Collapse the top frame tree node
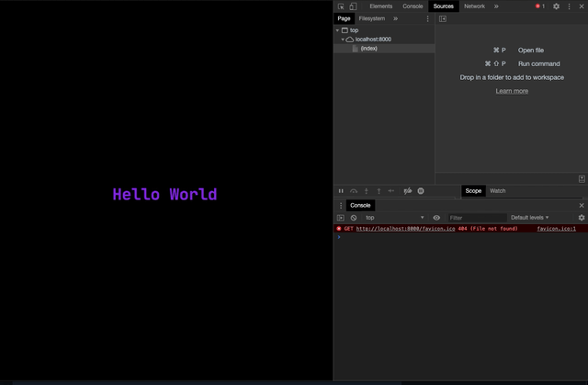This screenshot has height=385, width=588. click(337, 30)
